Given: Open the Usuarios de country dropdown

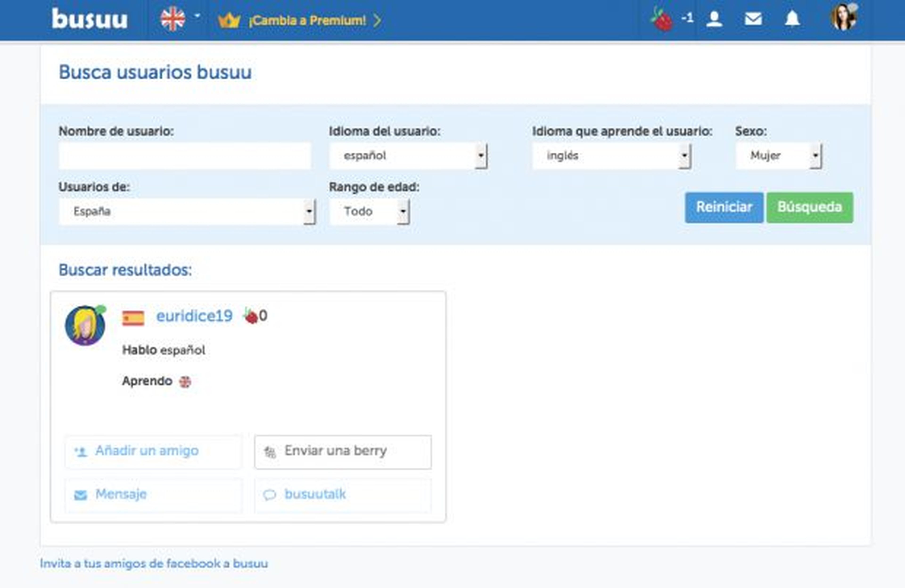Looking at the screenshot, I should click(187, 211).
